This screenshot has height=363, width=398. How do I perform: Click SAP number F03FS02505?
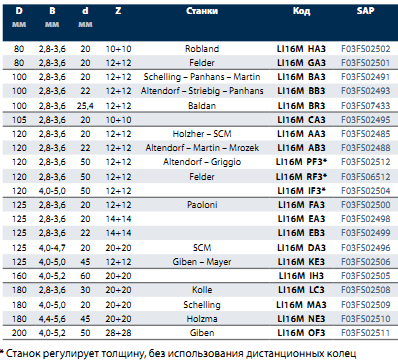[x=366, y=276]
